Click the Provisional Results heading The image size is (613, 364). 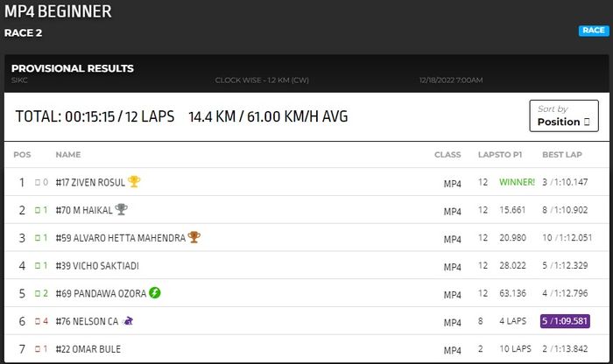pos(73,68)
